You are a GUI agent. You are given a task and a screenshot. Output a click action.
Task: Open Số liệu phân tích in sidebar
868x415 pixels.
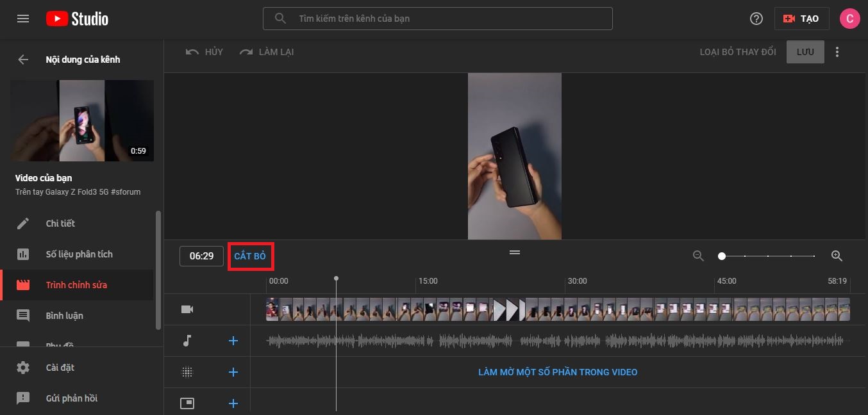point(79,254)
